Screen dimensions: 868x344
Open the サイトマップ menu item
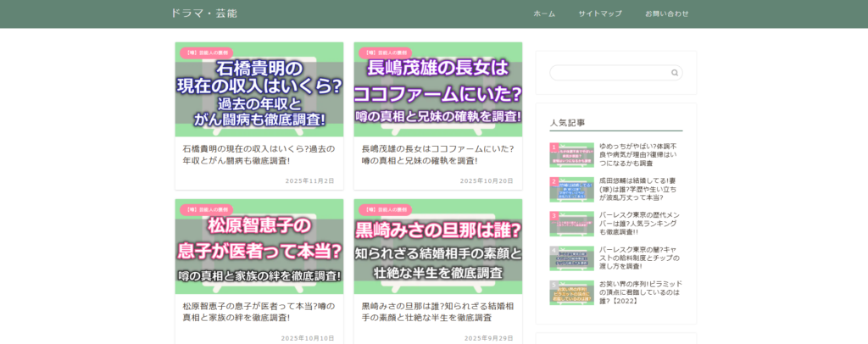600,14
